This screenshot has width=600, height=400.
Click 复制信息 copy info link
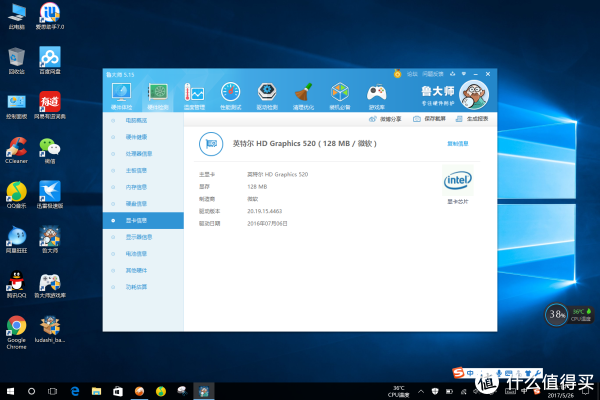(458, 144)
